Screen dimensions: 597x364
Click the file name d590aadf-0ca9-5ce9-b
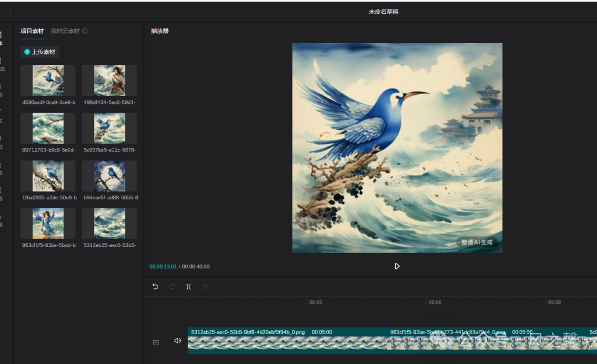point(49,102)
